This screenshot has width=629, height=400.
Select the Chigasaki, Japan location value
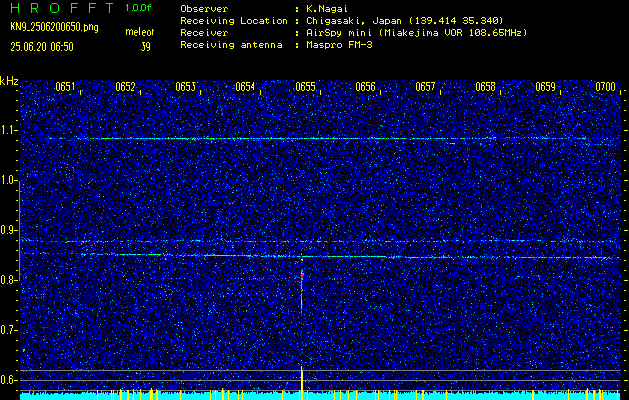(404, 21)
